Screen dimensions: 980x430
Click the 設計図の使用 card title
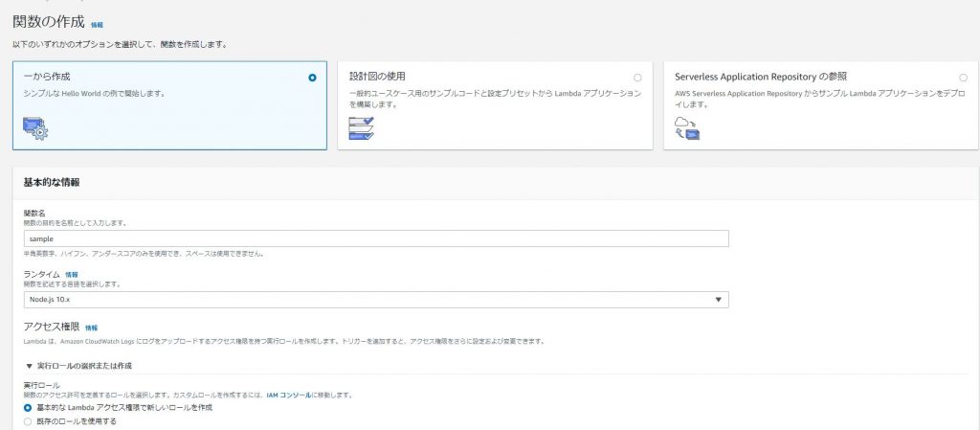tap(377, 77)
